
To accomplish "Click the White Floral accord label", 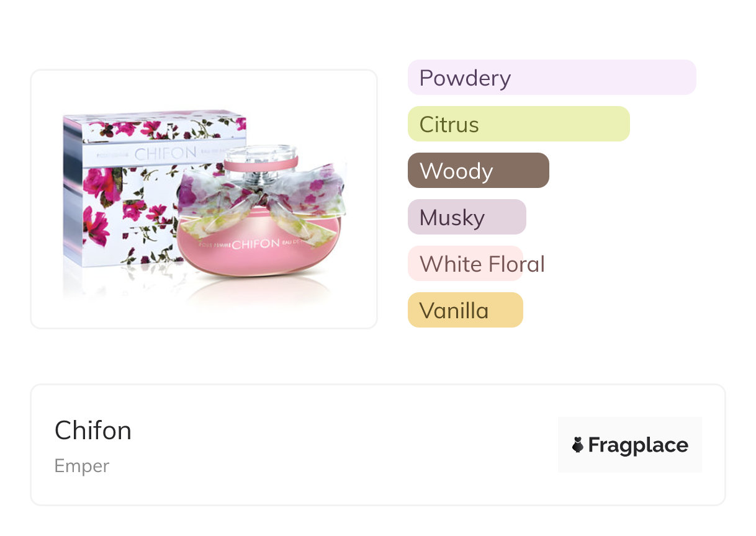I will pyautogui.click(x=482, y=264).
